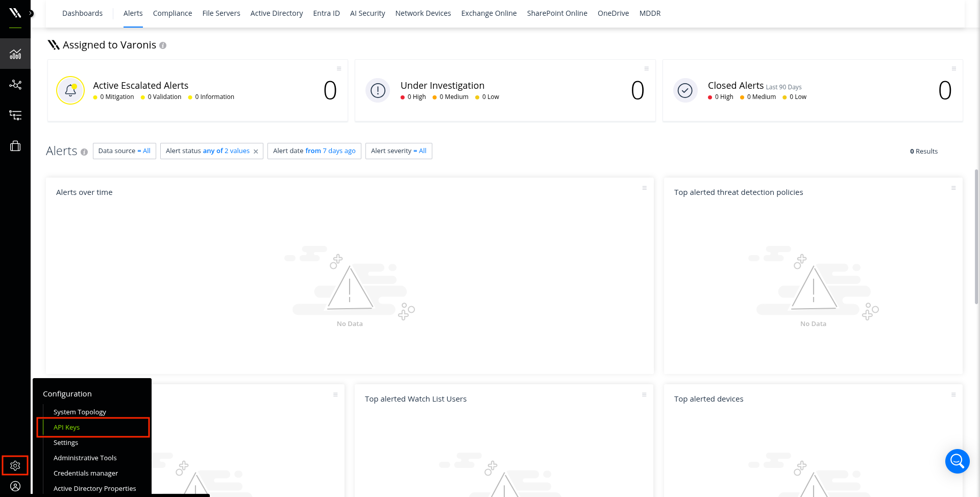Remove the Alert status filter
Screen dimensions: 980x497
pyautogui.click(x=256, y=152)
